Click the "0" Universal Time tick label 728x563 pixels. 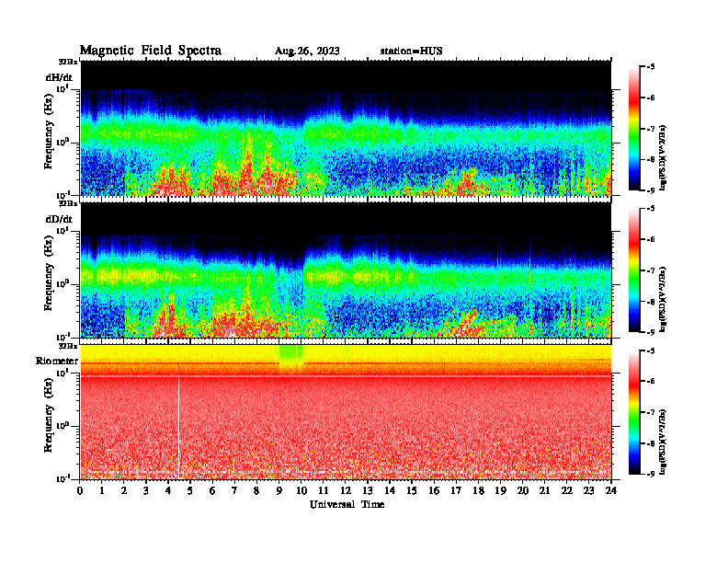tap(80, 491)
